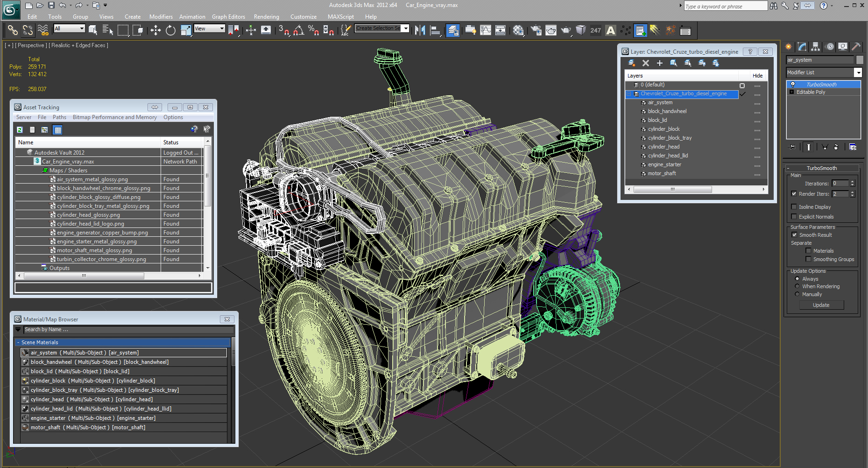868x468 pixels.
Task: Click the Update button
Action: 821,305
